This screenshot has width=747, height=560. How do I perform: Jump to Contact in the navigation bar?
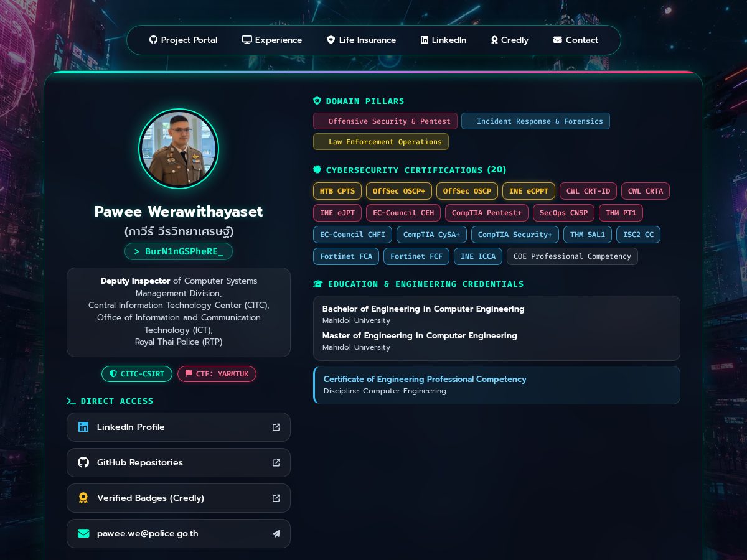[x=576, y=40]
